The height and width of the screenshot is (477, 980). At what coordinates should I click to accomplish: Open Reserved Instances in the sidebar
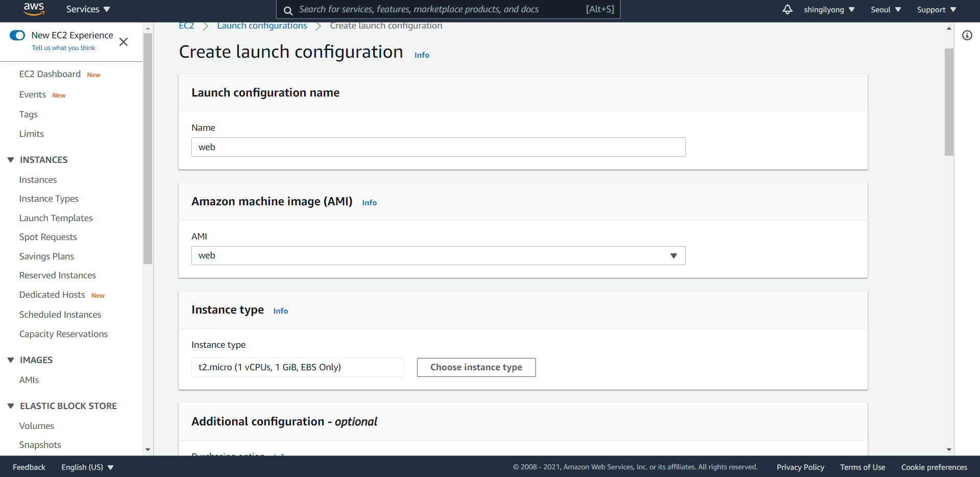click(x=58, y=275)
